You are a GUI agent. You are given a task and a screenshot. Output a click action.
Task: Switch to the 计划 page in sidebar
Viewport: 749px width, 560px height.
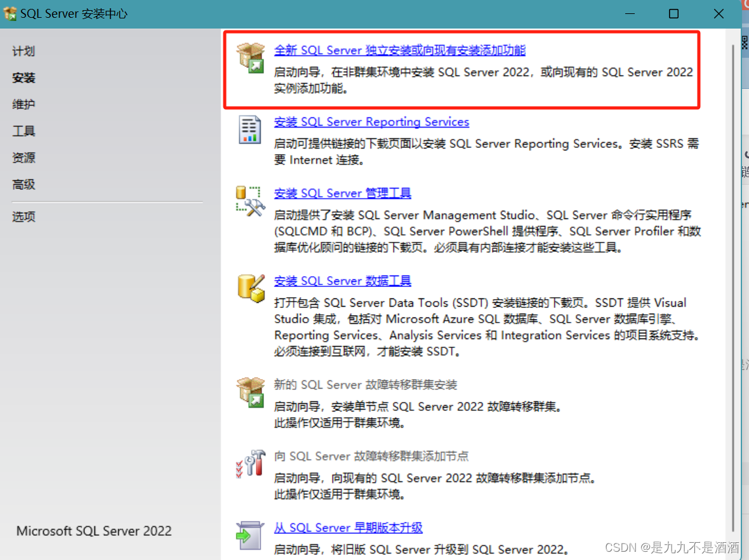click(x=23, y=51)
